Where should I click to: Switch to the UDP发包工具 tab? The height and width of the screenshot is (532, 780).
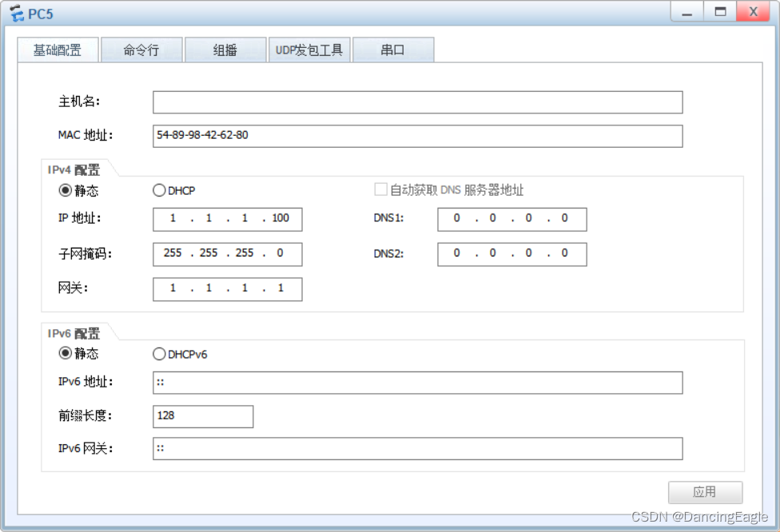coord(309,50)
